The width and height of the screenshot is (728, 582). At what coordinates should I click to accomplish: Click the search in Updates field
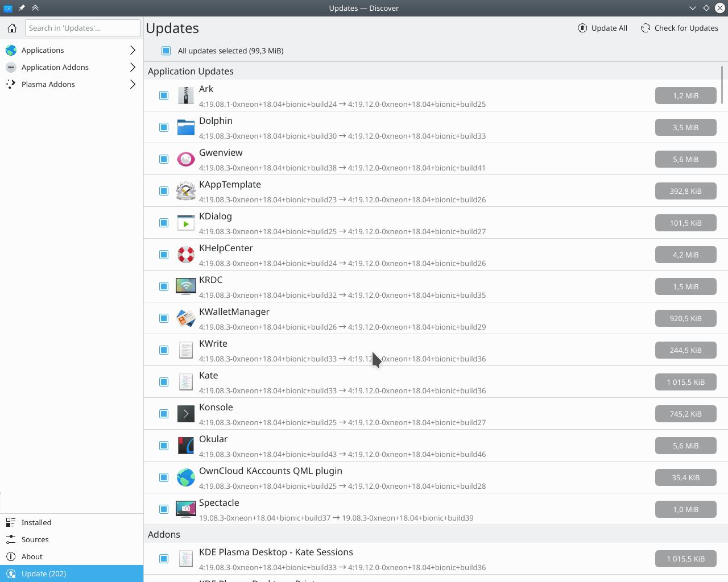coord(82,28)
